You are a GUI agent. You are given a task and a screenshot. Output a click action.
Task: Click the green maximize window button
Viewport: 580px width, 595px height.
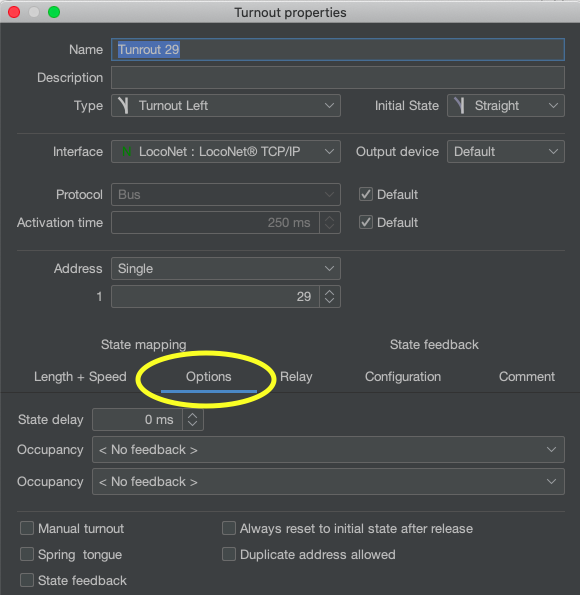coord(54,12)
